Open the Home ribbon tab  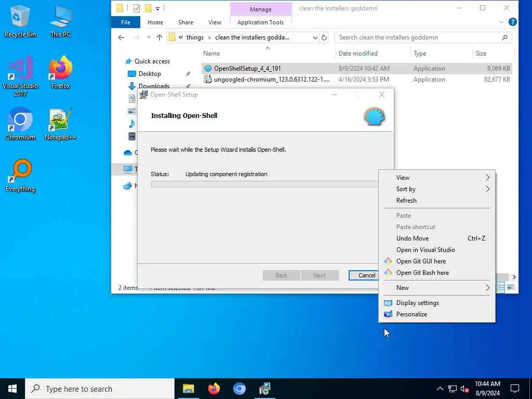[x=155, y=22]
